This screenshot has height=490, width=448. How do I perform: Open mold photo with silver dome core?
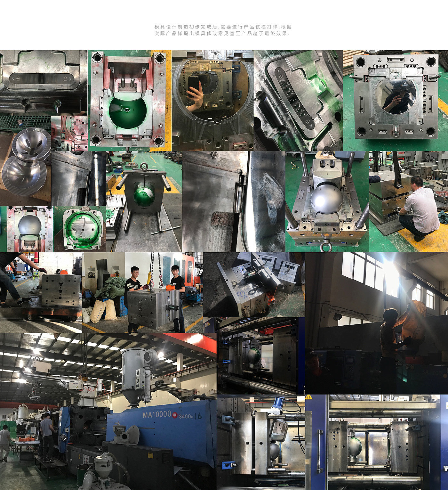[x=327, y=201]
